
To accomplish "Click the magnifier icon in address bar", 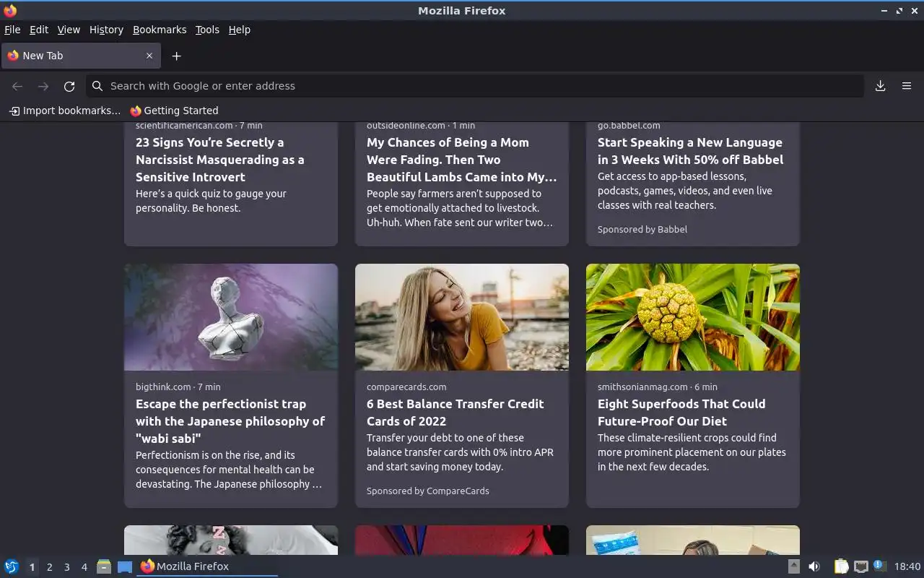I will tap(97, 86).
